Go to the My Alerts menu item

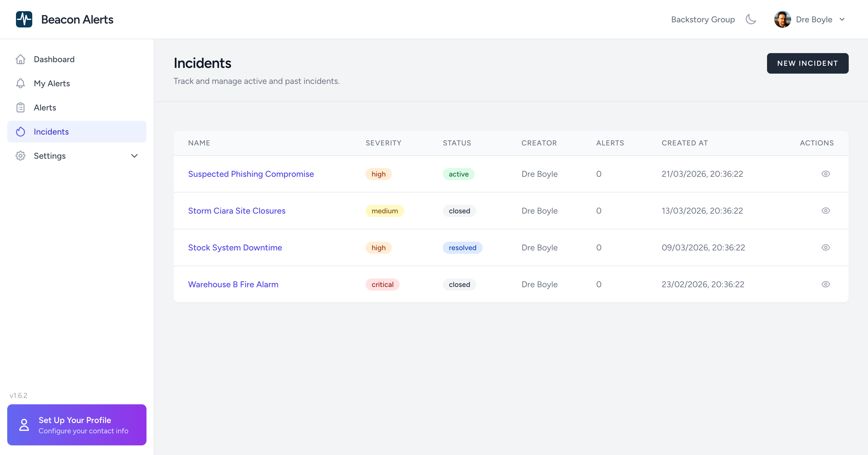pos(52,83)
